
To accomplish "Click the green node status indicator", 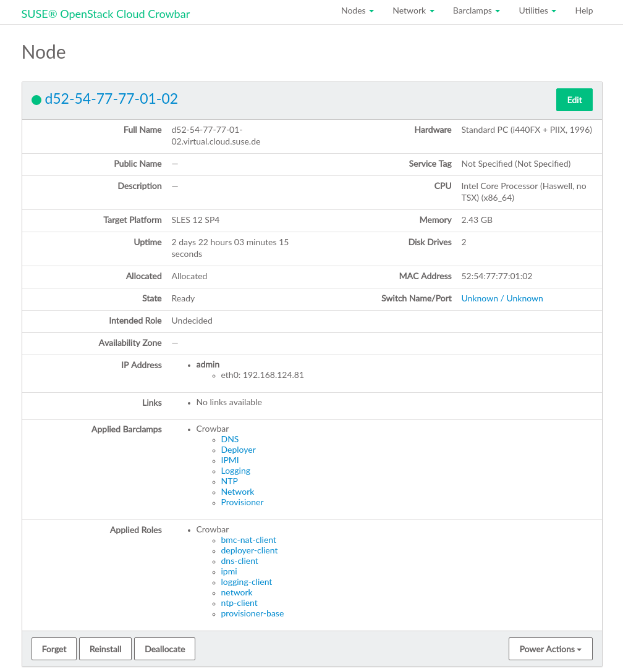I will point(36,99).
